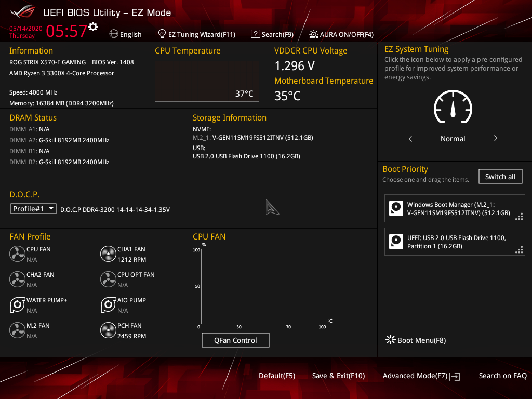This screenshot has width=532, height=399.
Task: Select the CPU FAN icon
Action: click(x=17, y=254)
